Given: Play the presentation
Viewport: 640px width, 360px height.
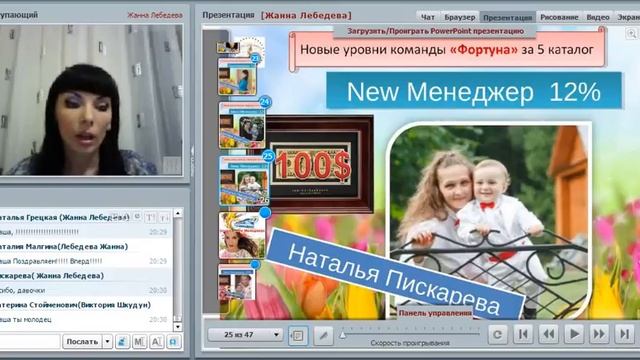Looking at the screenshot, I should (x=574, y=334).
